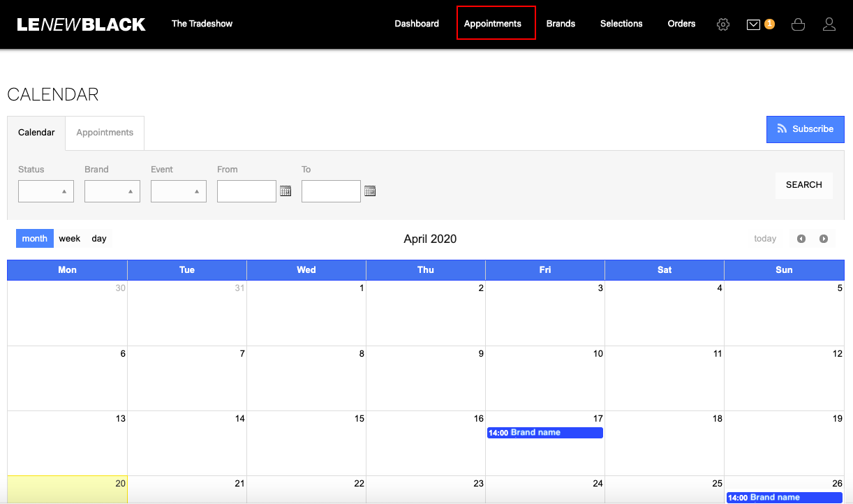853x504 pixels.
Task: Open Selections in the top navigation
Action: click(x=621, y=24)
